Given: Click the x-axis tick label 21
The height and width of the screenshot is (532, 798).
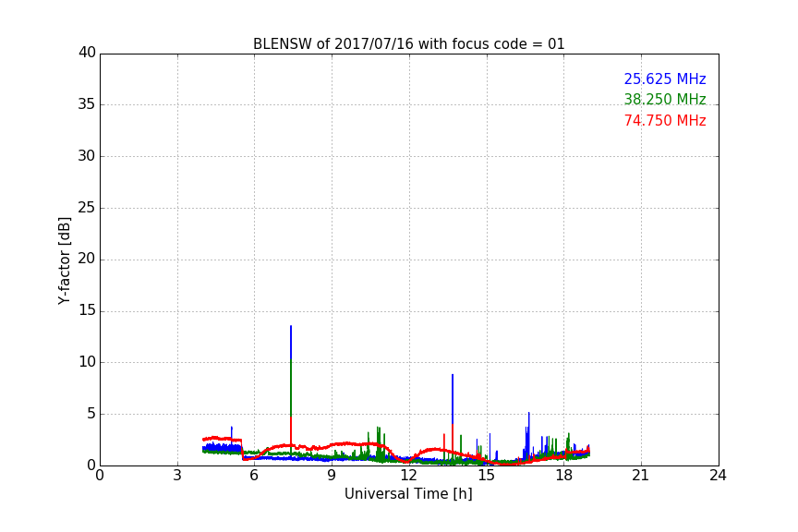Looking at the screenshot, I should (641, 476).
